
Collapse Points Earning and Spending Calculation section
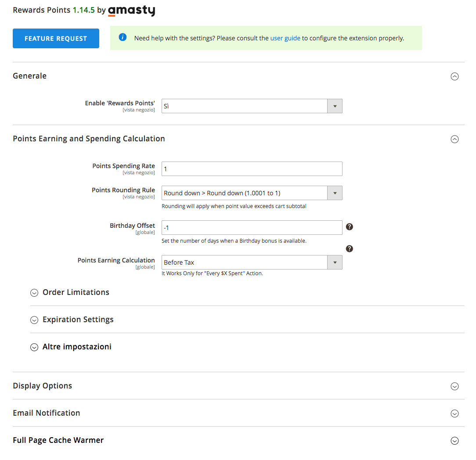point(454,139)
